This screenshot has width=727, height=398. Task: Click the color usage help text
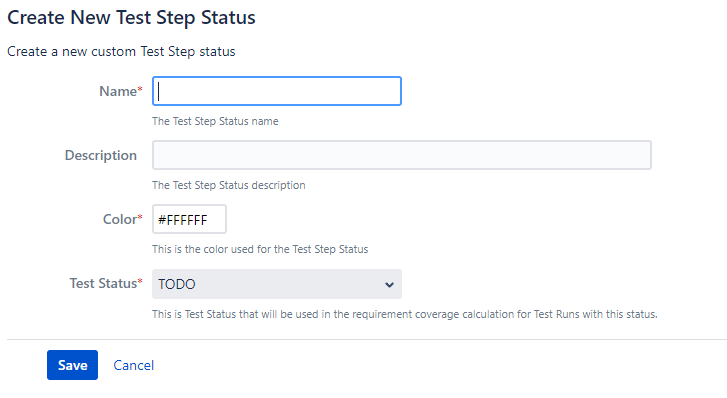coord(260,250)
